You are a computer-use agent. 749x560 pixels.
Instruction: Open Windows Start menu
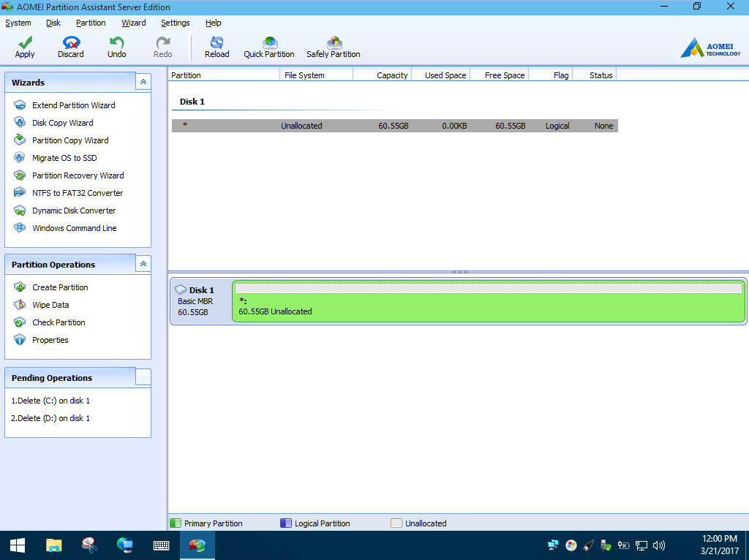tap(18, 545)
